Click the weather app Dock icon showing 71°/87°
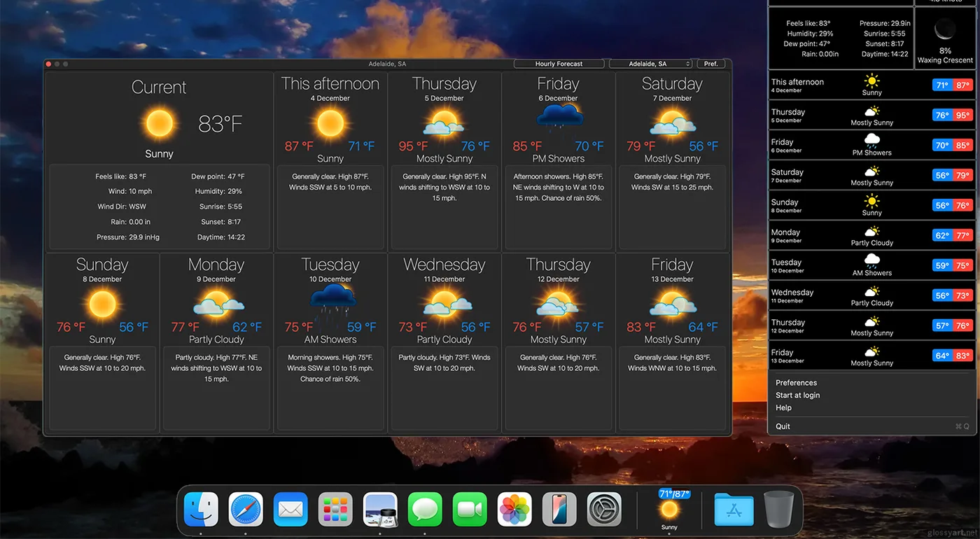 coord(669,509)
